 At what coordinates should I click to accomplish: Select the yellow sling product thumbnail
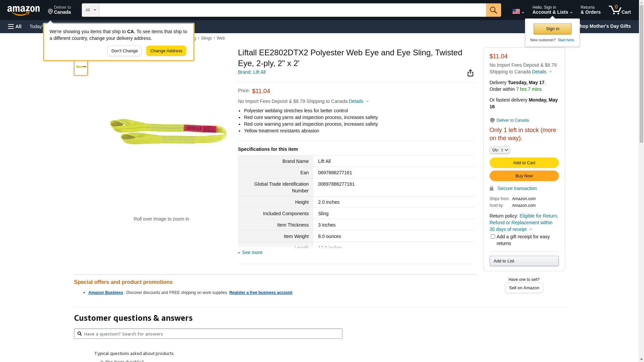click(x=81, y=67)
